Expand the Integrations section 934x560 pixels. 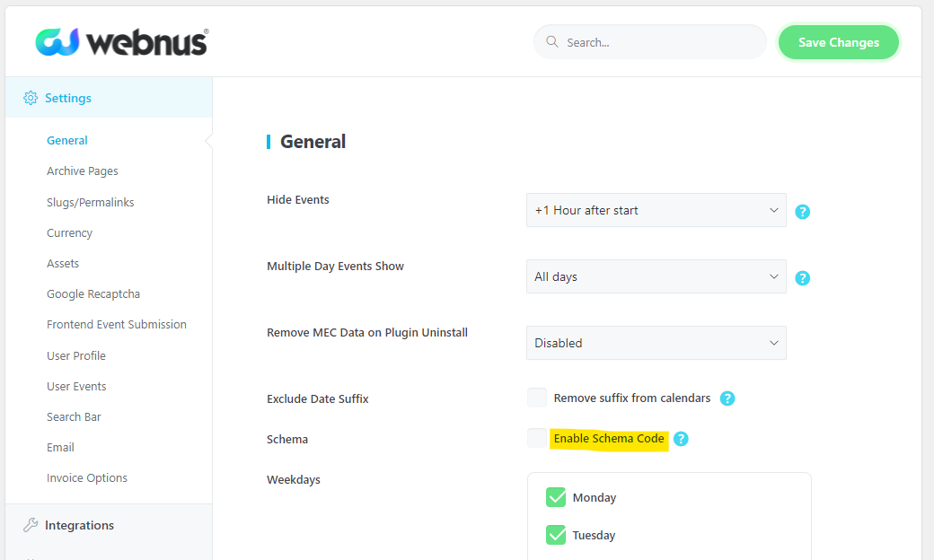(109, 526)
